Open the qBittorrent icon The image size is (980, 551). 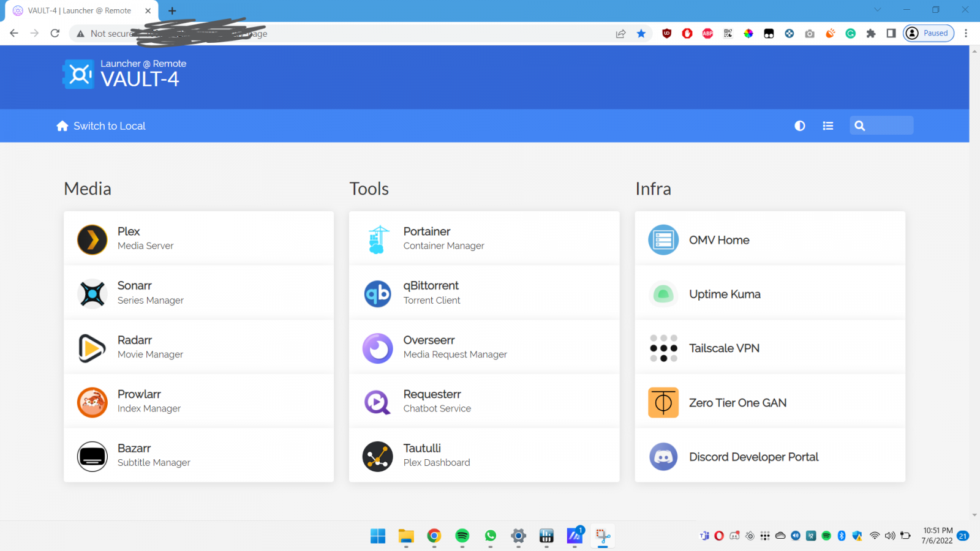(x=378, y=294)
